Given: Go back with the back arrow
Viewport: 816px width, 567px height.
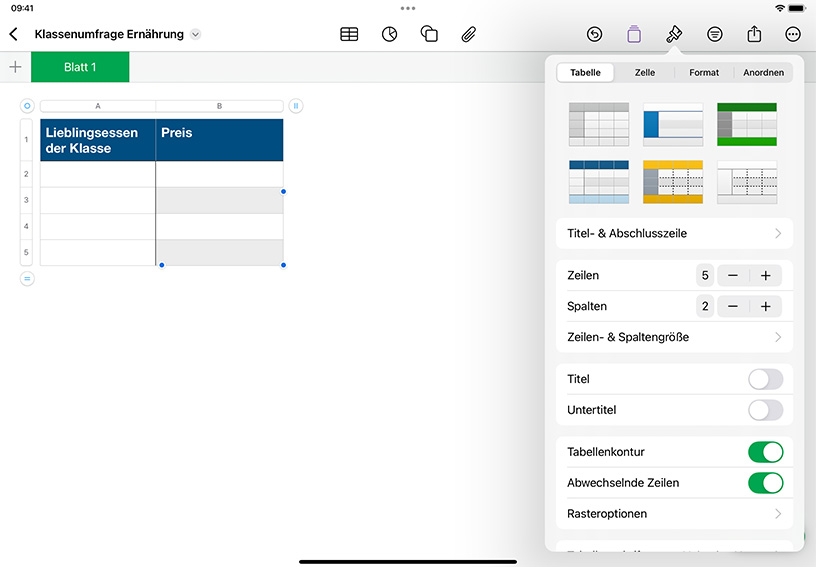Looking at the screenshot, I should pyautogui.click(x=14, y=34).
